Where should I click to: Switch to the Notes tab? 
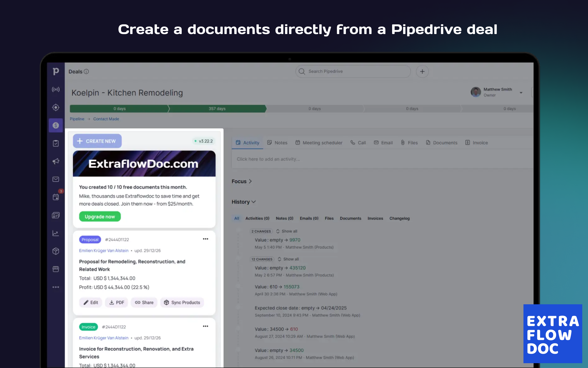(277, 143)
